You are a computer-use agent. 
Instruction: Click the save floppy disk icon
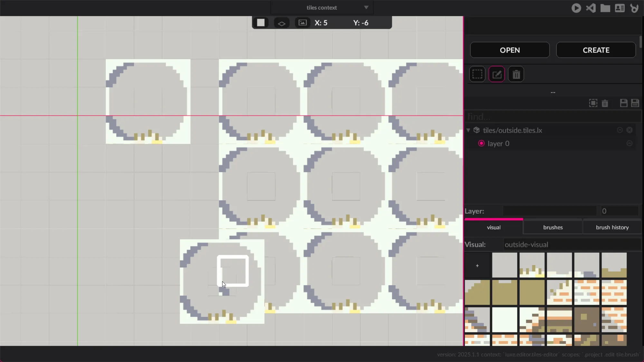(x=624, y=103)
